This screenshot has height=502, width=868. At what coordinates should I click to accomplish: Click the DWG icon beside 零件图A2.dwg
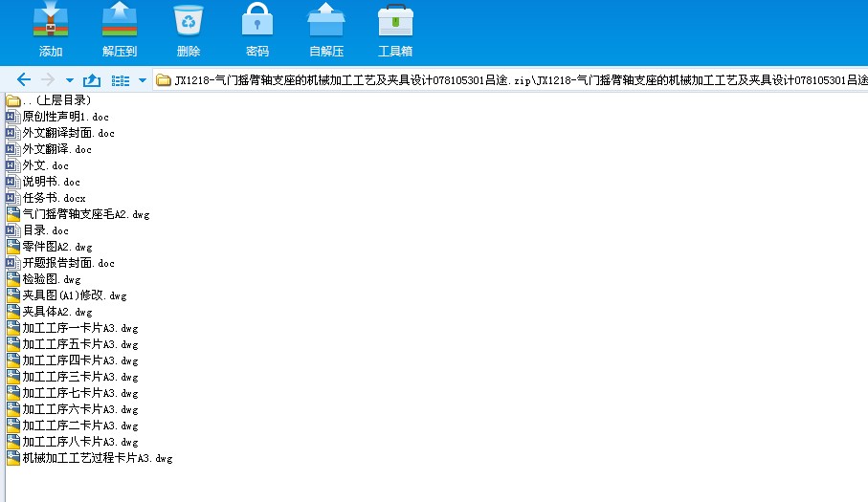[13, 247]
